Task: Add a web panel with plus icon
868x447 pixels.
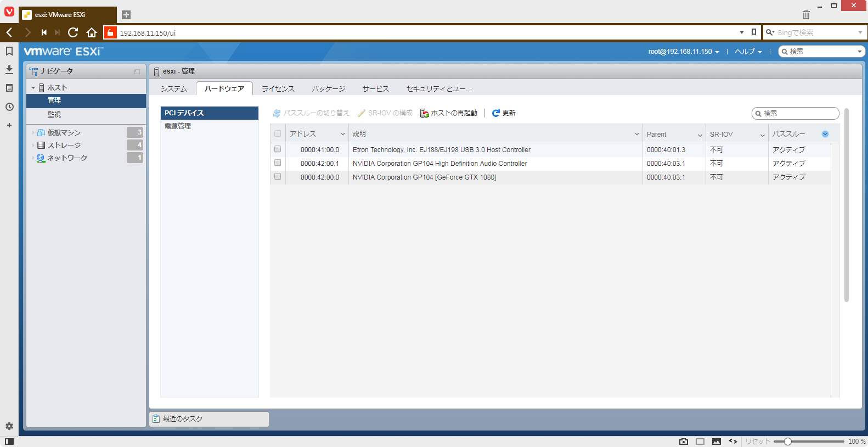Action: tap(9, 125)
